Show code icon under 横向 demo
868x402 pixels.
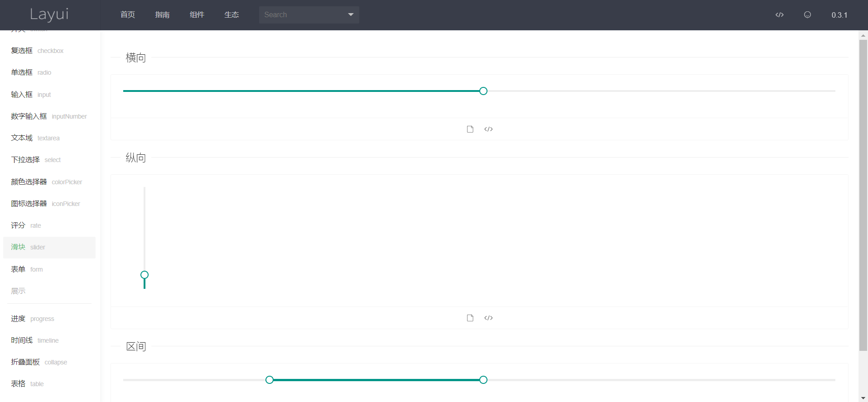click(488, 129)
